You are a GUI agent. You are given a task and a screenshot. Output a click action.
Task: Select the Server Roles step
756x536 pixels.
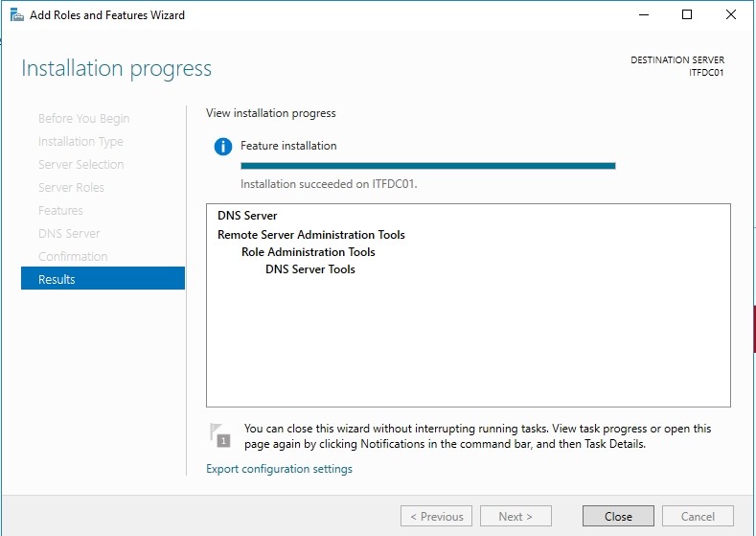click(x=71, y=187)
